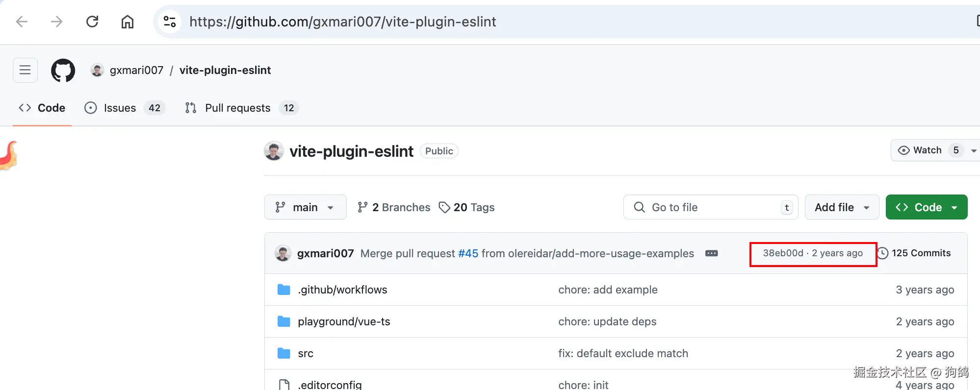Click commit author avatar in commit bar
980x390 pixels.
[283, 253]
